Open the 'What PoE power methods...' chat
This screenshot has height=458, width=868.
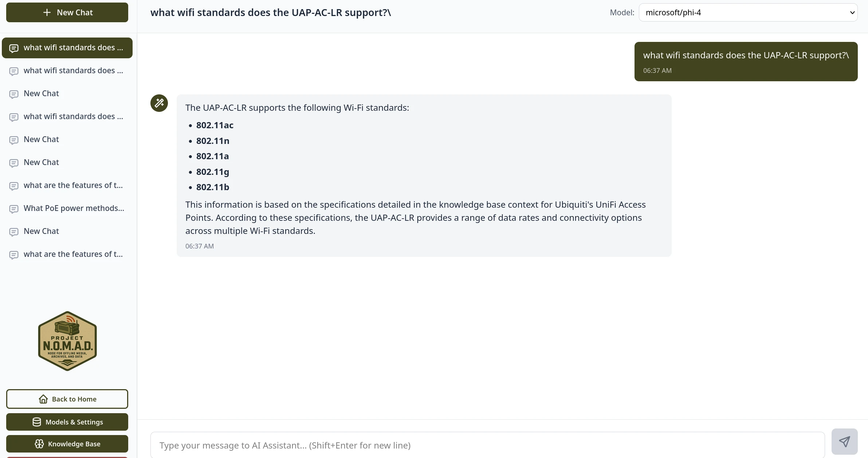tap(74, 208)
